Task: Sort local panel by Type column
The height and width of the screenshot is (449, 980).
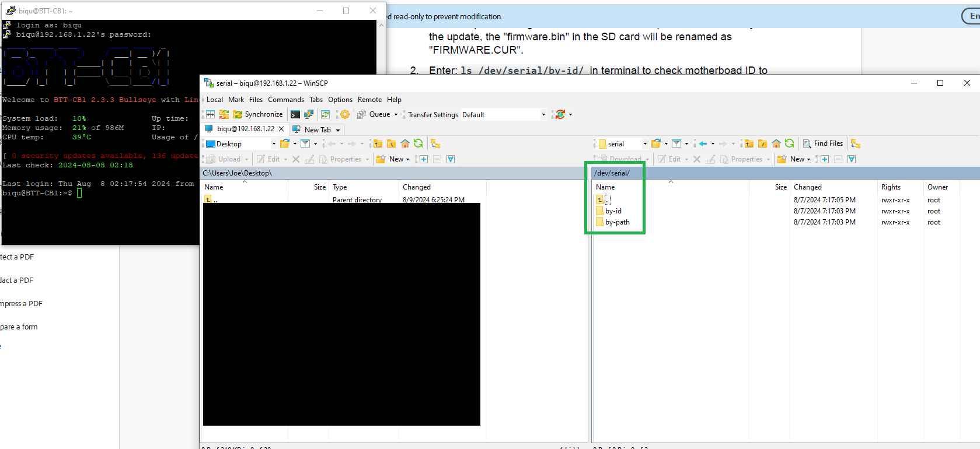Action: click(x=340, y=187)
